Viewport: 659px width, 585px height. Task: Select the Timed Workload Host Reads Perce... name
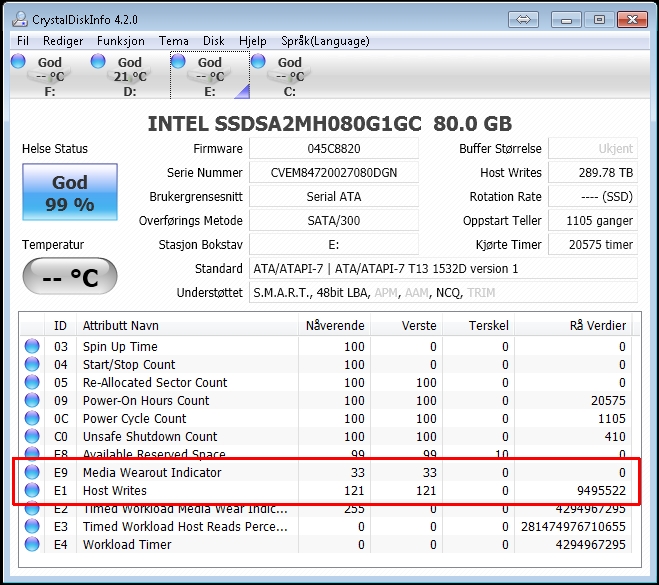coord(185,527)
